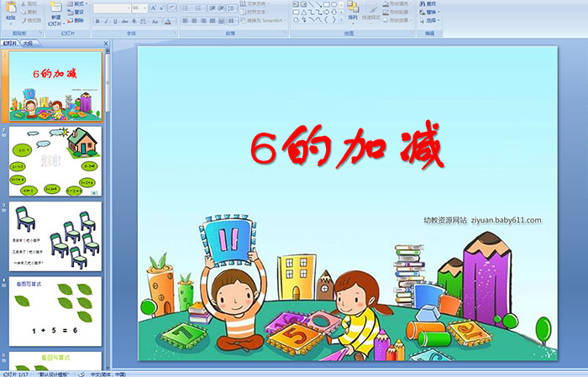Toggle Justify paragraph alignment

(213, 21)
